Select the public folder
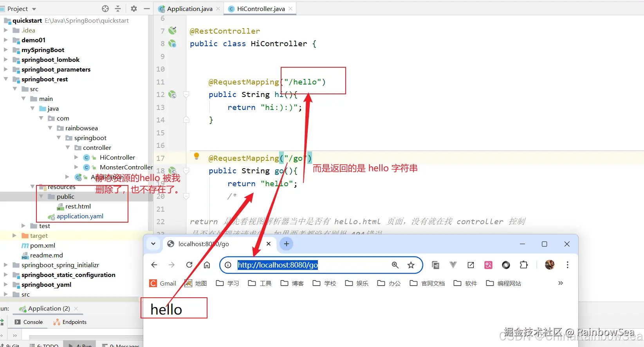Screen dimensions: 644x347 pos(65,196)
